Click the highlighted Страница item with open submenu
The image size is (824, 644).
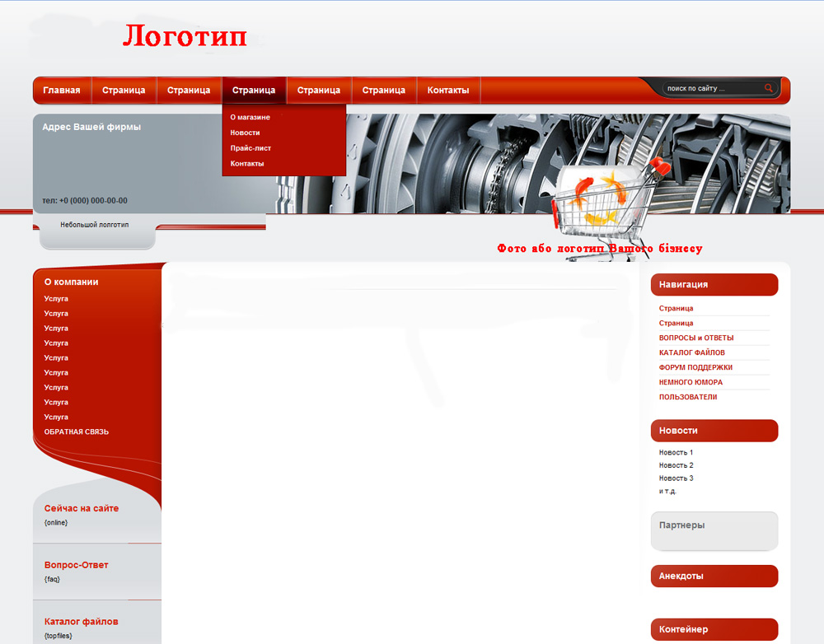[x=254, y=91]
